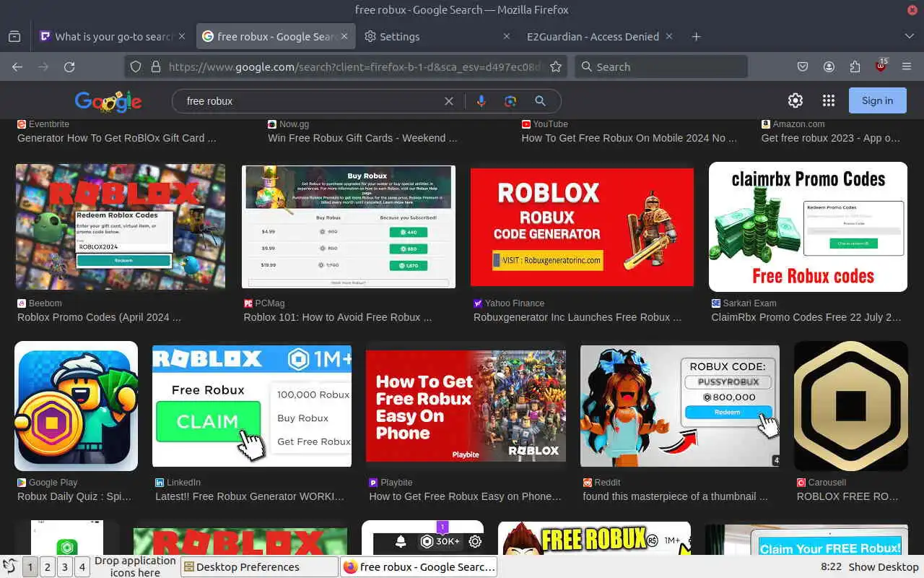The width and height of the screenshot is (924, 578).
Task: Start Google voice search microphone
Action: pos(481,101)
